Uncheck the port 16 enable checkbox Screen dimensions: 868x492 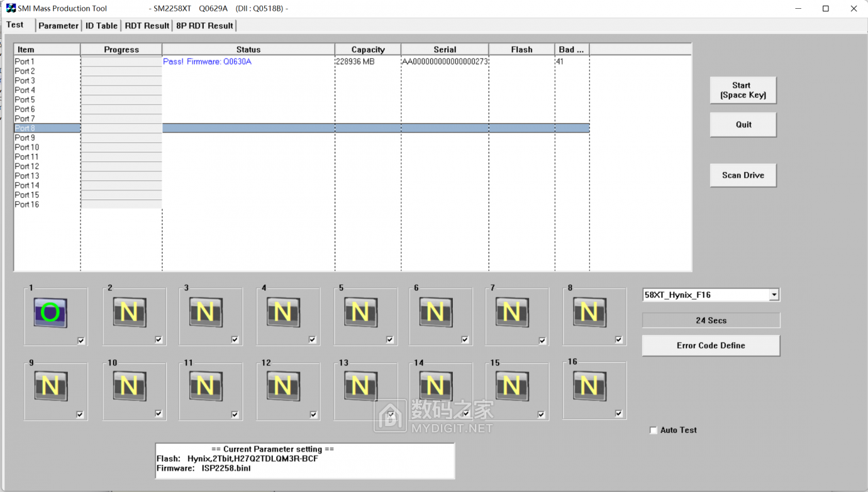tap(619, 413)
